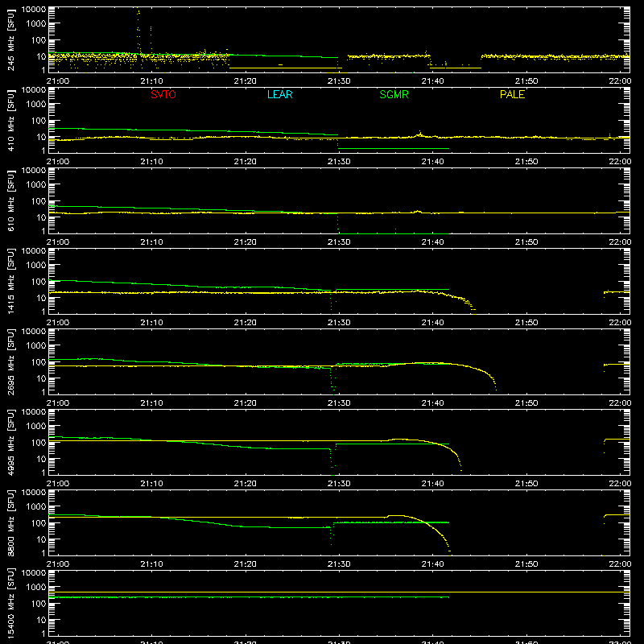Click 21:30 tick under the 245 MHz panel
This screenshot has height=644, width=644.
(x=339, y=81)
